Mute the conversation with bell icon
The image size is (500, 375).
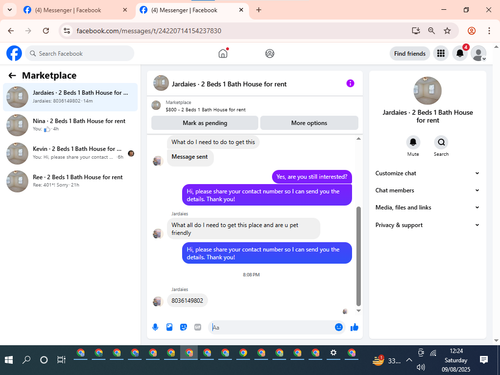click(x=413, y=143)
